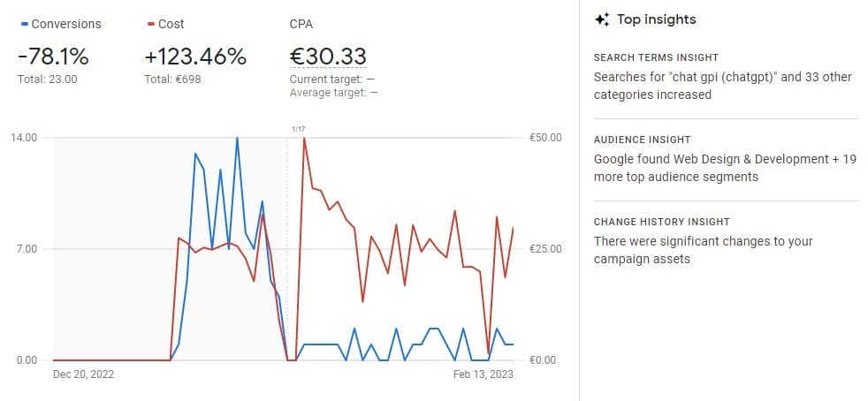The image size is (868, 401).
Task: Click the CHANGE HISTORY INSIGHT header
Action: click(662, 222)
